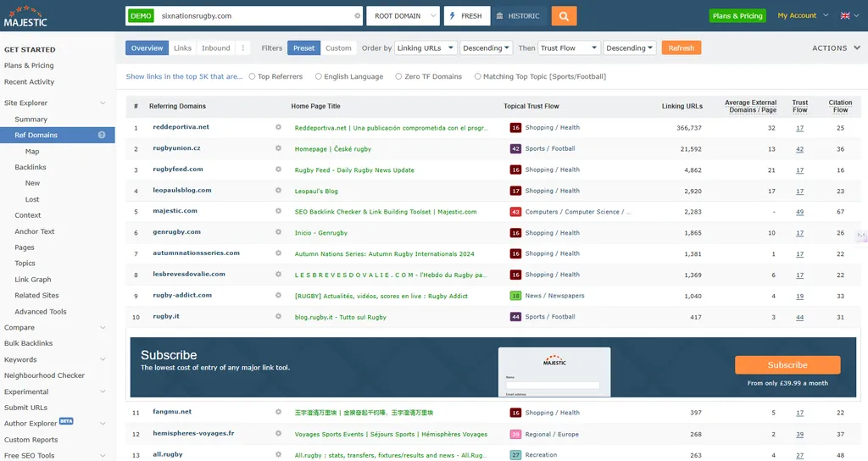Click the green 18 News badge for rugby-addict.com

click(x=515, y=296)
